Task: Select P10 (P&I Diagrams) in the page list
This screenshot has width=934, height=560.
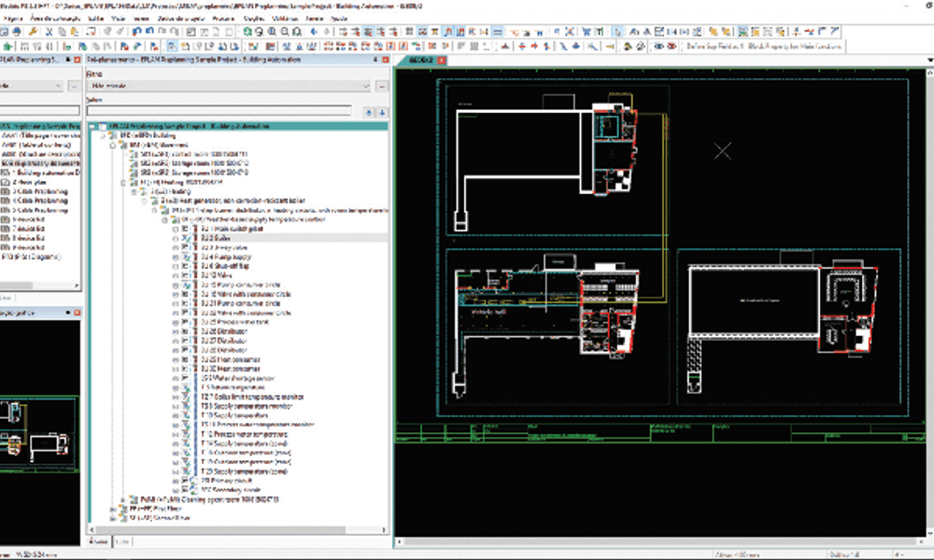Action: tap(31, 257)
